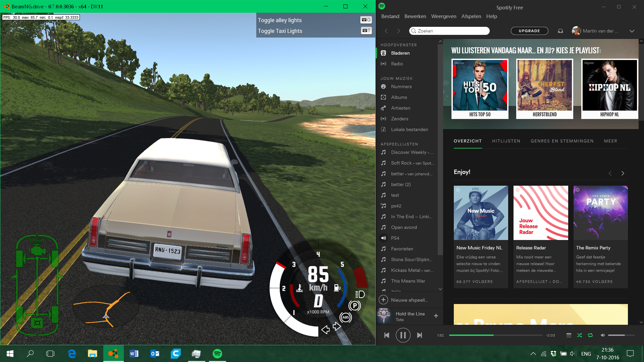Show next Enjoy! carousel items
The image size is (644, 362).
pyautogui.click(x=623, y=173)
